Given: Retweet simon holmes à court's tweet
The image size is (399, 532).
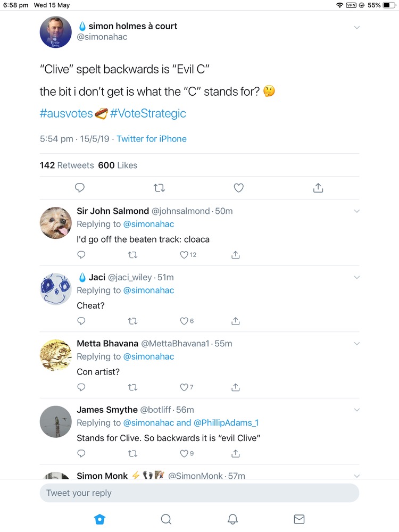Looking at the screenshot, I should [x=159, y=188].
